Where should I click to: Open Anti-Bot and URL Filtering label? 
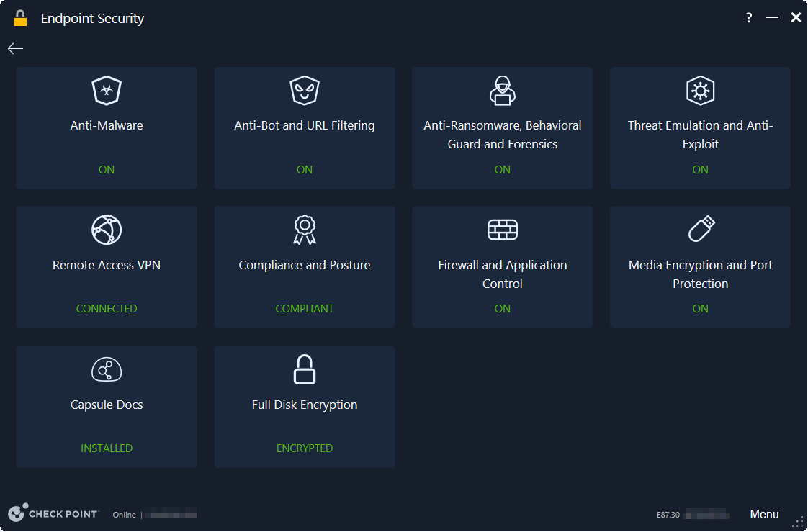[305, 126]
